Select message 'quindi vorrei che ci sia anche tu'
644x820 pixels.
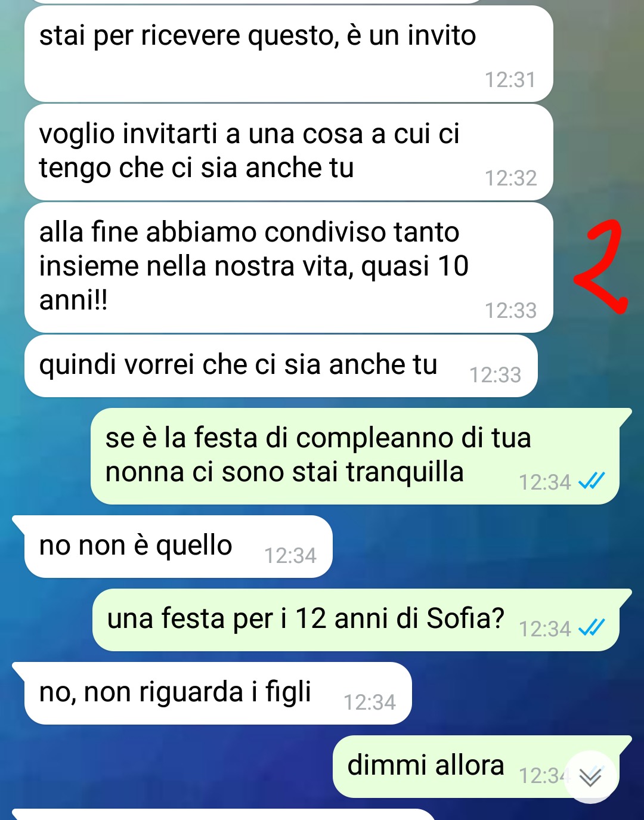click(x=281, y=366)
